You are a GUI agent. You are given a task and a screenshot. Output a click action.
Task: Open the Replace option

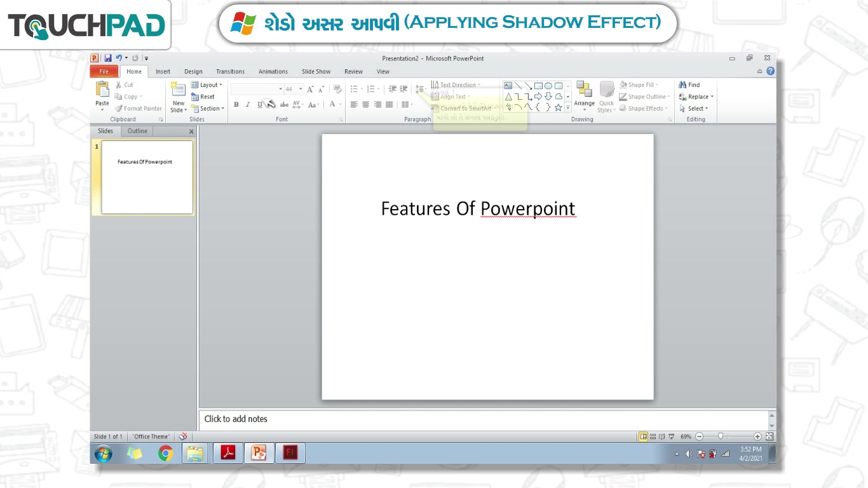coord(696,97)
